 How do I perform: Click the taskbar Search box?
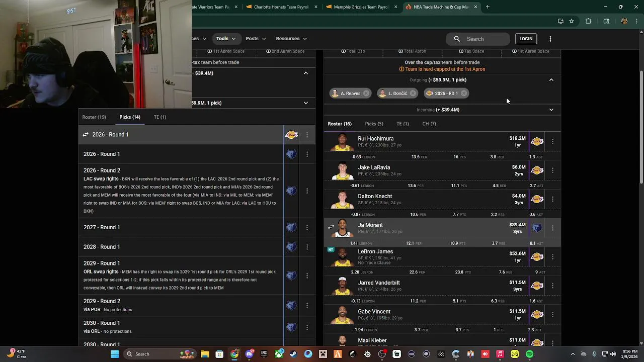[x=160, y=354]
